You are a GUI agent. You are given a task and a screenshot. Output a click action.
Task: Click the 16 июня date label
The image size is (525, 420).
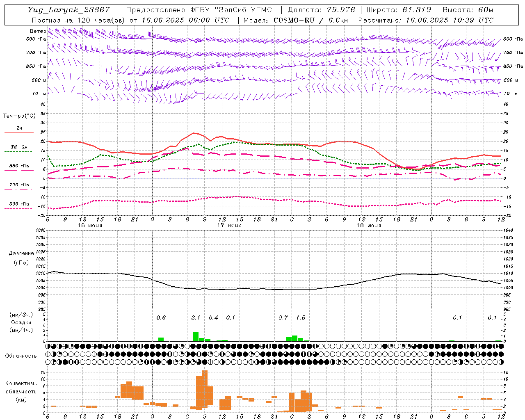90,226
